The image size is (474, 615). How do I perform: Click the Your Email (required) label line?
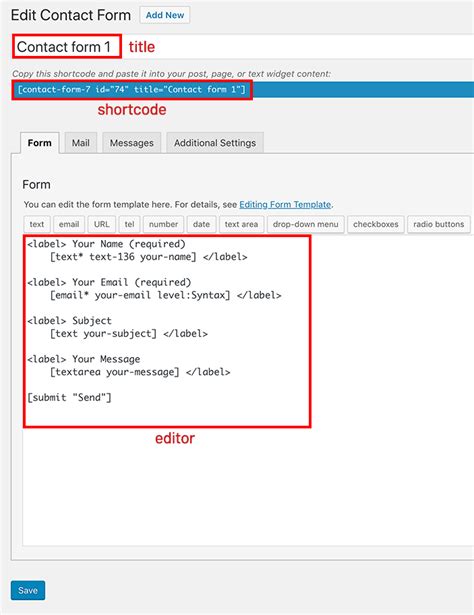click(x=109, y=282)
